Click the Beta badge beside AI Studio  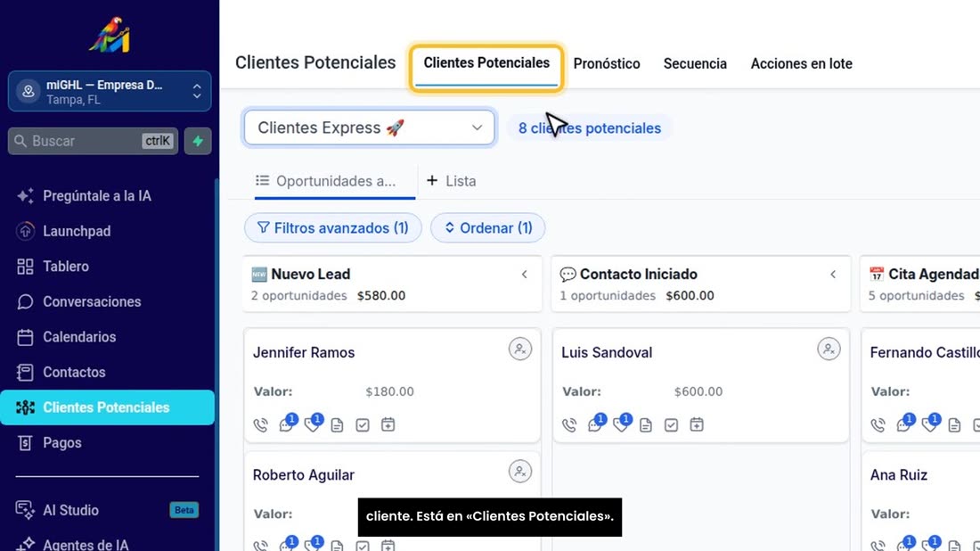coord(184,510)
